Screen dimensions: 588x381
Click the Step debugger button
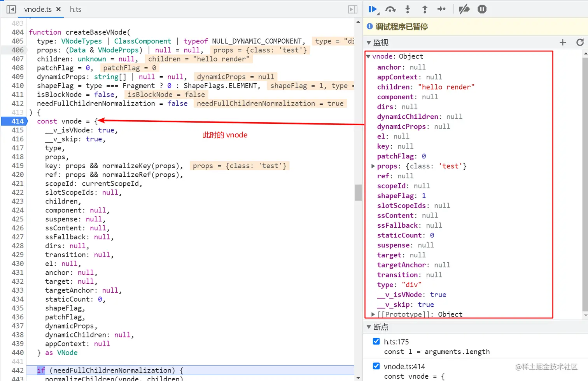(x=441, y=9)
